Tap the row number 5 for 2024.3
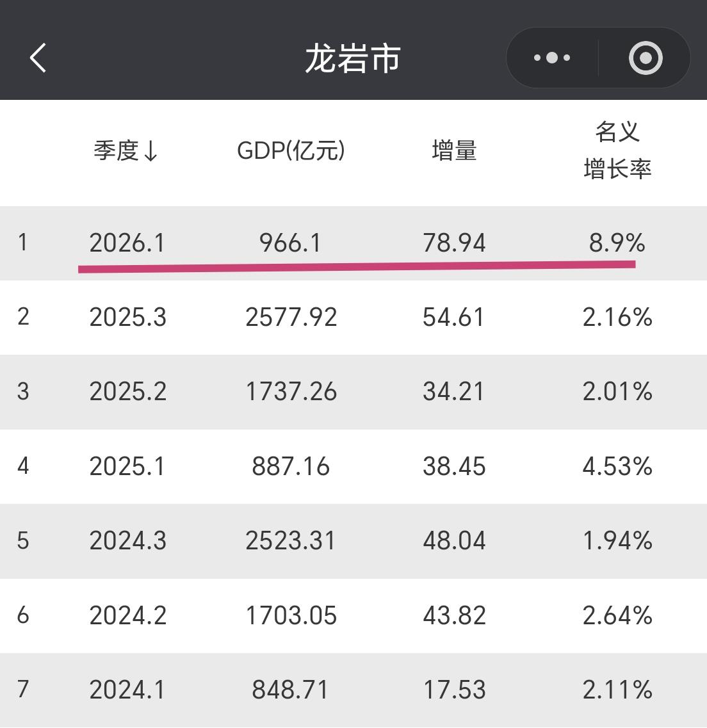707x728 pixels. click(23, 541)
